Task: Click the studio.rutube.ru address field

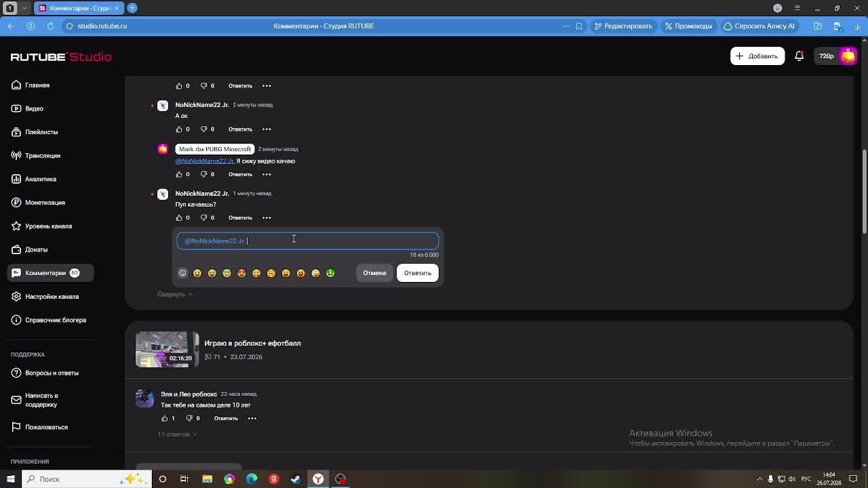Action: pos(102,26)
